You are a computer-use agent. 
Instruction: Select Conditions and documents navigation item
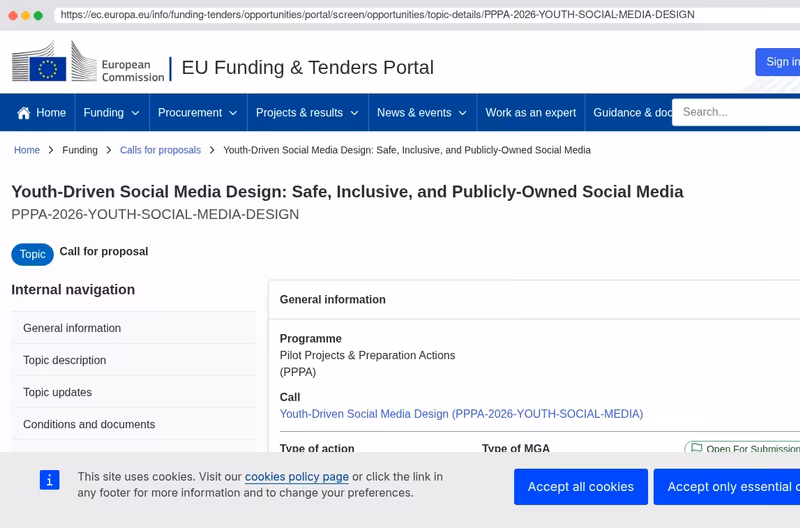pyautogui.click(x=134, y=424)
